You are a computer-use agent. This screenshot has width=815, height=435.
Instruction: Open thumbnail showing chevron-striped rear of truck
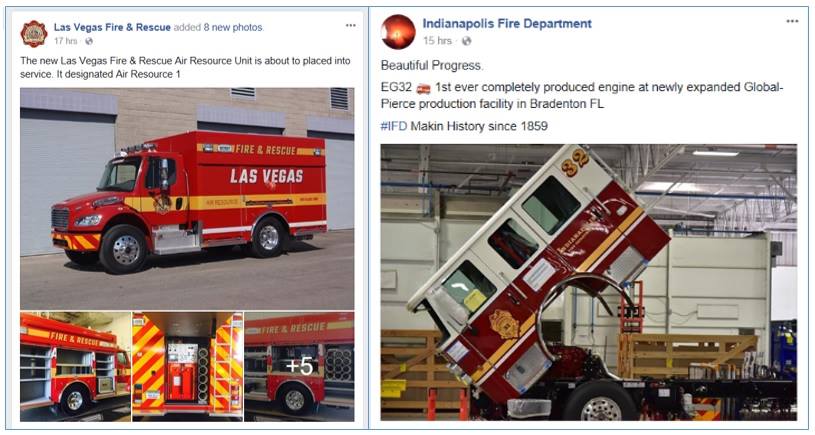[188, 366]
